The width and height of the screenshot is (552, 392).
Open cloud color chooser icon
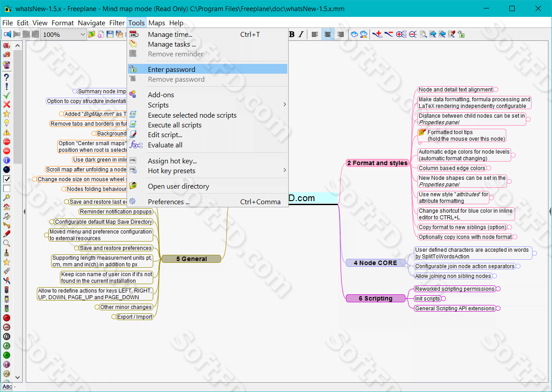tap(364, 34)
